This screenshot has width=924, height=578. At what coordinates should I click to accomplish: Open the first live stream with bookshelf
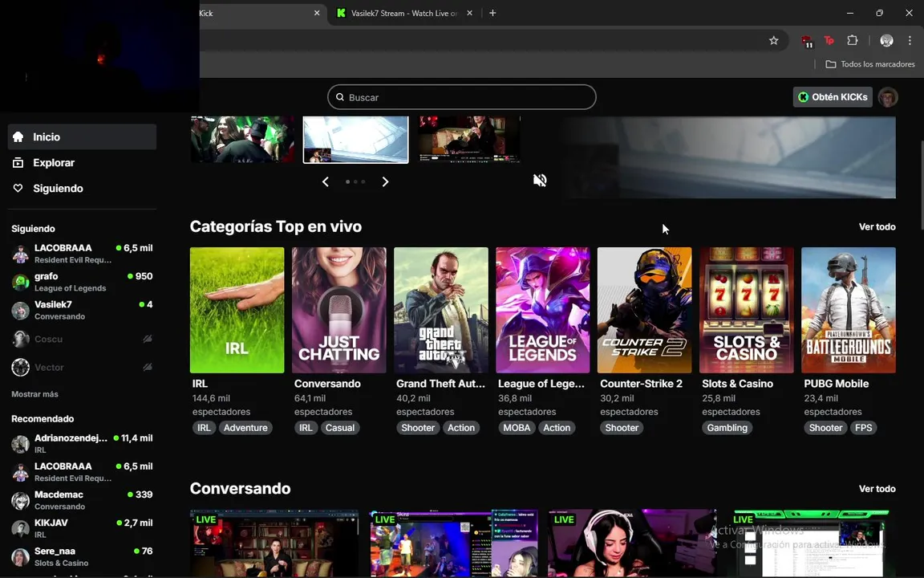click(274, 543)
